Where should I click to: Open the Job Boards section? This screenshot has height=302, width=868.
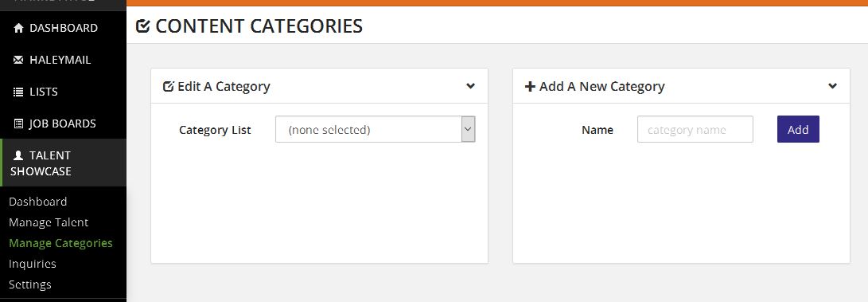63,124
